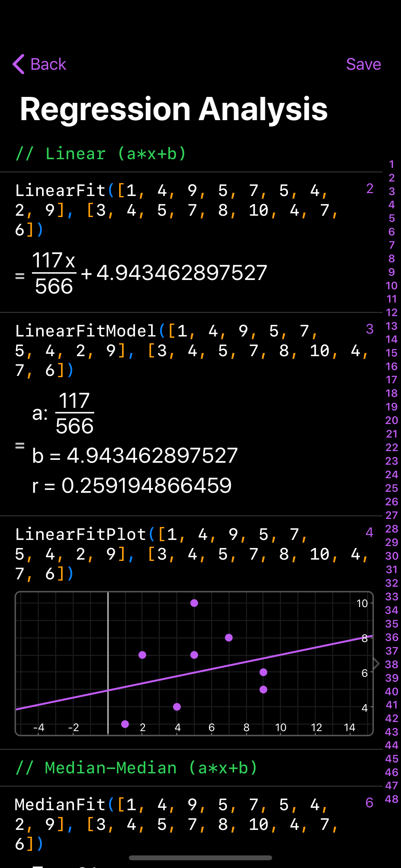401x868 pixels.
Task: Jump to line 40 in index
Action: point(392,691)
